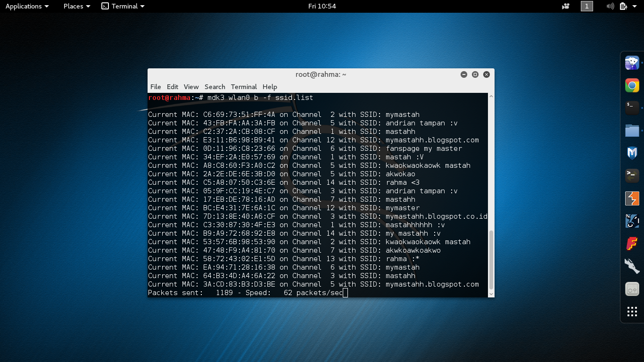The width and height of the screenshot is (644, 362).
Task: Click SSID text 'akwkoawkoakwo'
Action: [x=413, y=250]
